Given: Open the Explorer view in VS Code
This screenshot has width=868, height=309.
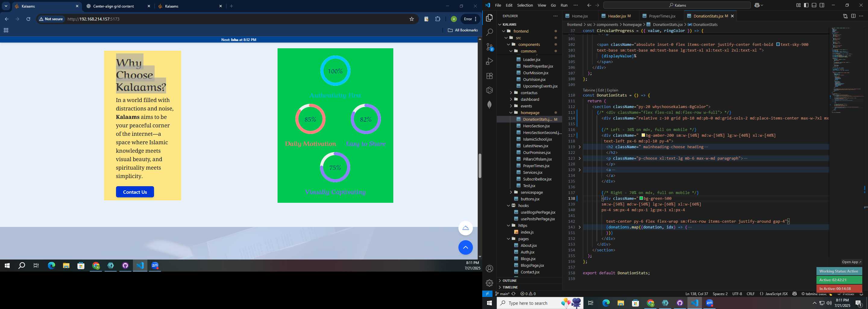Looking at the screenshot, I should tap(489, 18).
